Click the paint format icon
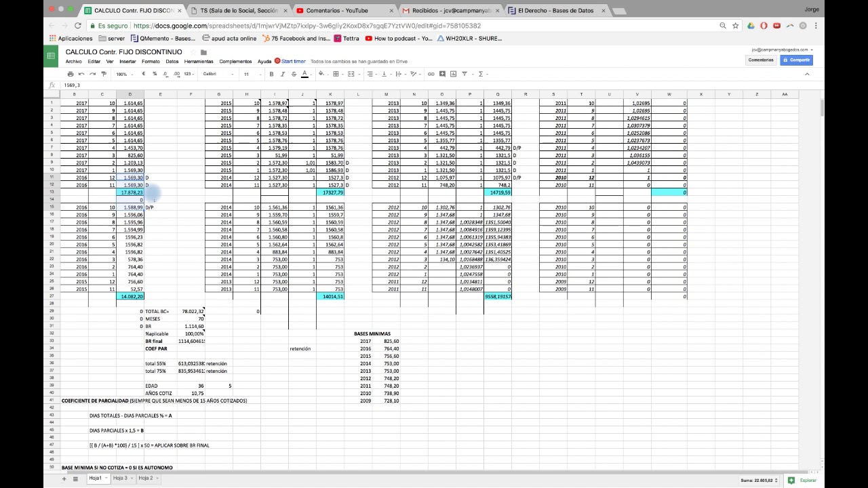The width and height of the screenshot is (868, 488). (104, 74)
